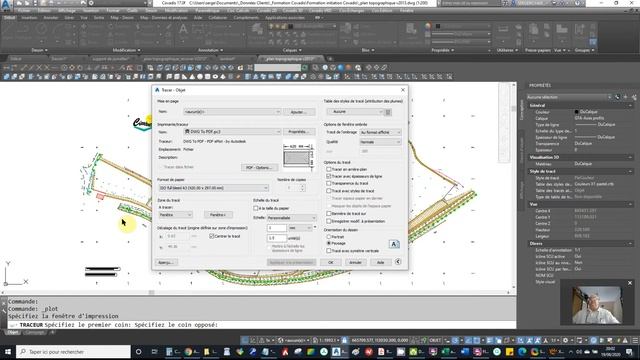
Task: Open Tracé de l'ombrage dropdown
Action: pyautogui.click(x=380, y=132)
